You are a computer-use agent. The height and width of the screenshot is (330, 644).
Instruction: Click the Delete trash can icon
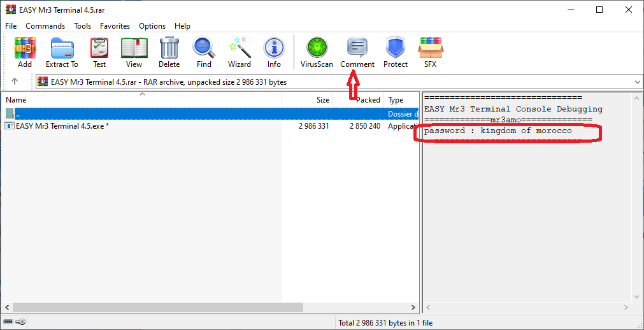point(169,48)
